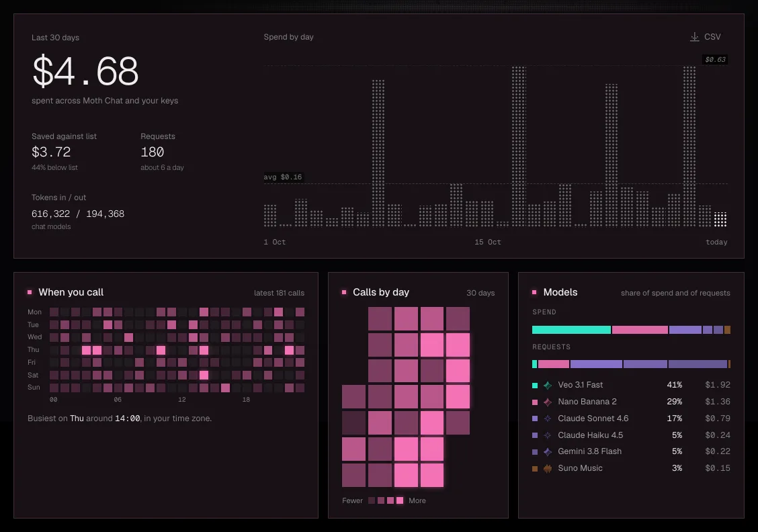Click the '$4.68' total spend figure
Image resolution: width=758 pixels, height=532 pixels.
[x=85, y=71]
